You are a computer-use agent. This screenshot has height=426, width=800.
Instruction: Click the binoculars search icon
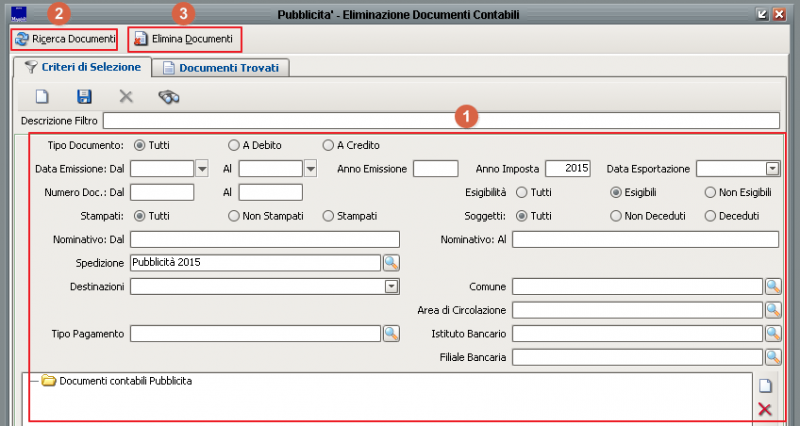click(169, 96)
